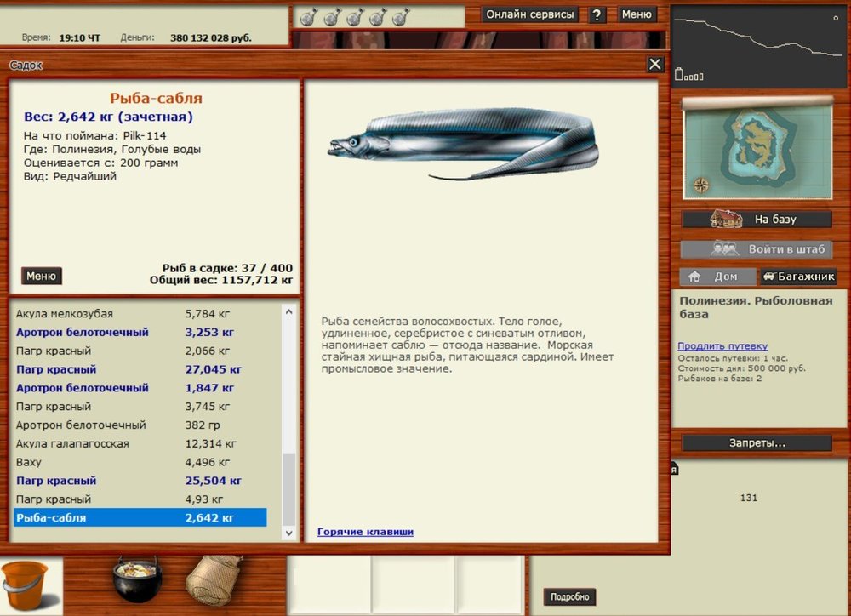
Task: Click the "На базу" button
Action: (757, 219)
